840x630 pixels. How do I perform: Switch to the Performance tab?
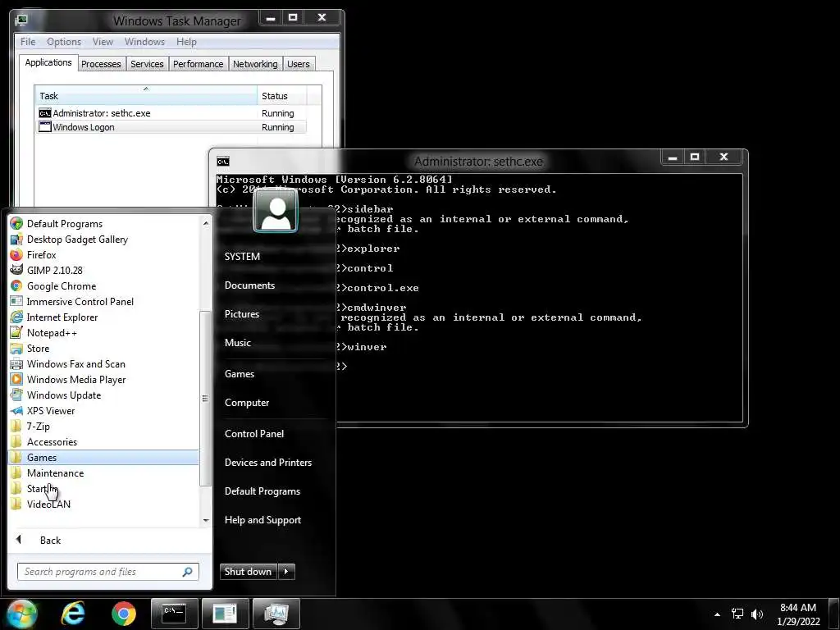pyautogui.click(x=199, y=64)
